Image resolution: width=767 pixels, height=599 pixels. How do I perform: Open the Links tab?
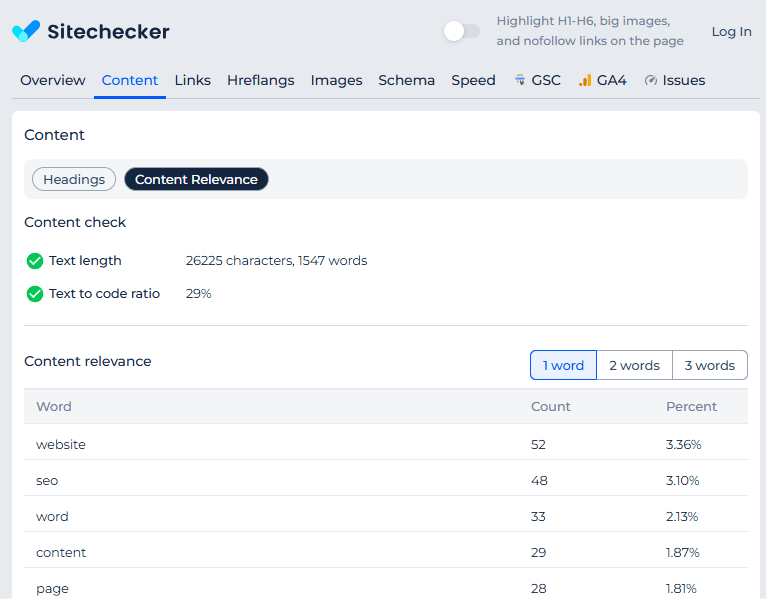(x=193, y=80)
